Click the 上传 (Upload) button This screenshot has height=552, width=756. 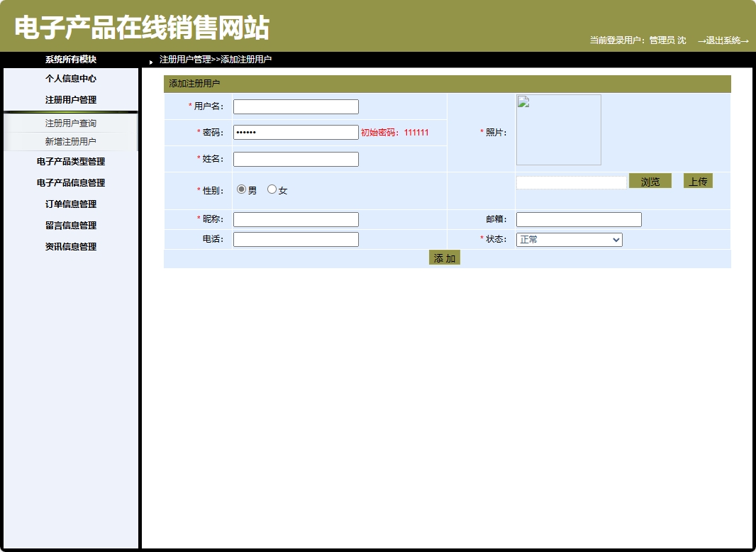698,181
